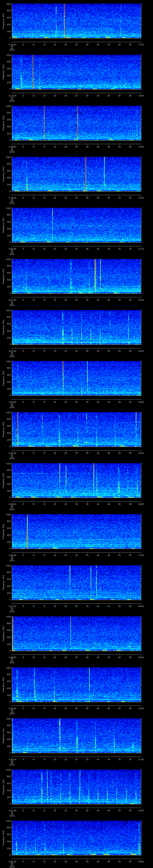
Task: Choose the spectrogram panel beginning at 4:32:00
Action: tap(76, 838)
